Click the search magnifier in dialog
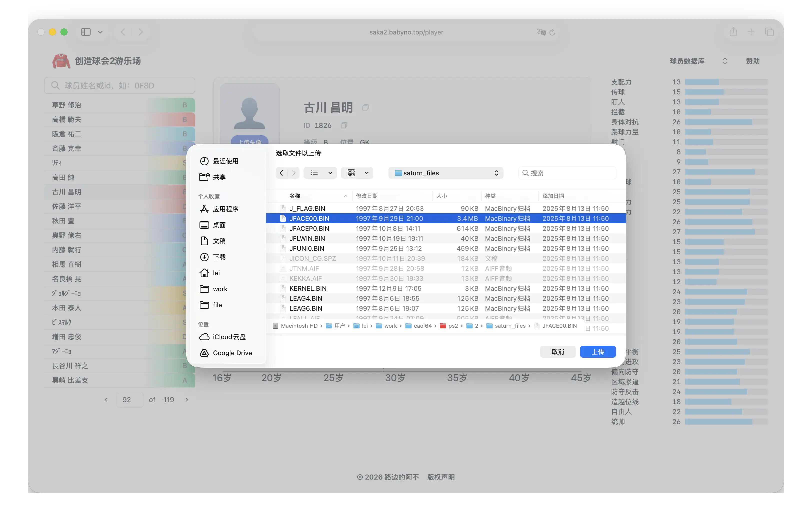 (x=525, y=173)
